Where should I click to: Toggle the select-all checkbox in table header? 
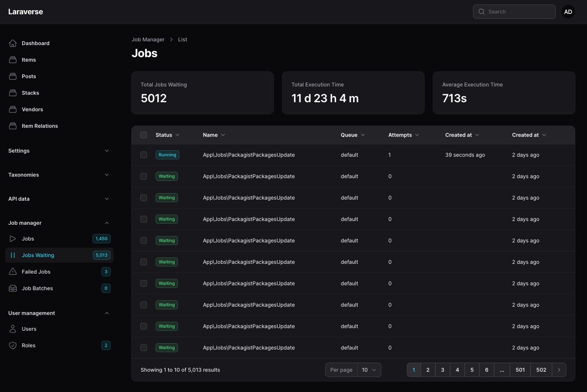(x=144, y=135)
